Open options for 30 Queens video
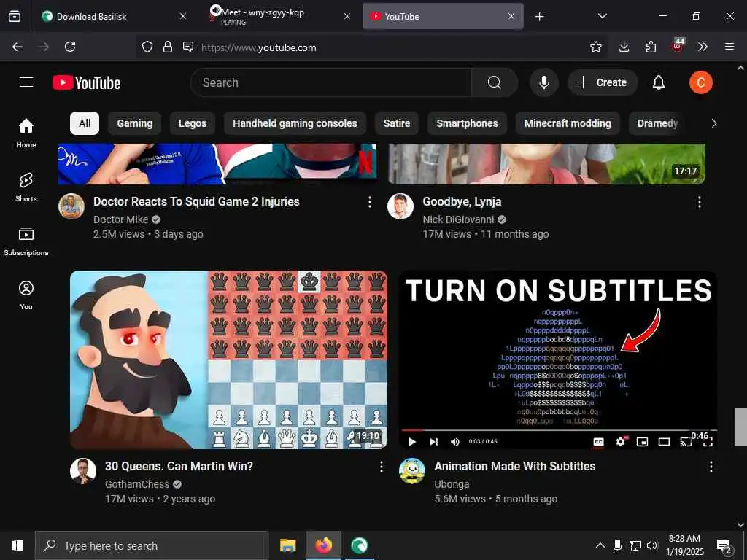 tap(381, 467)
